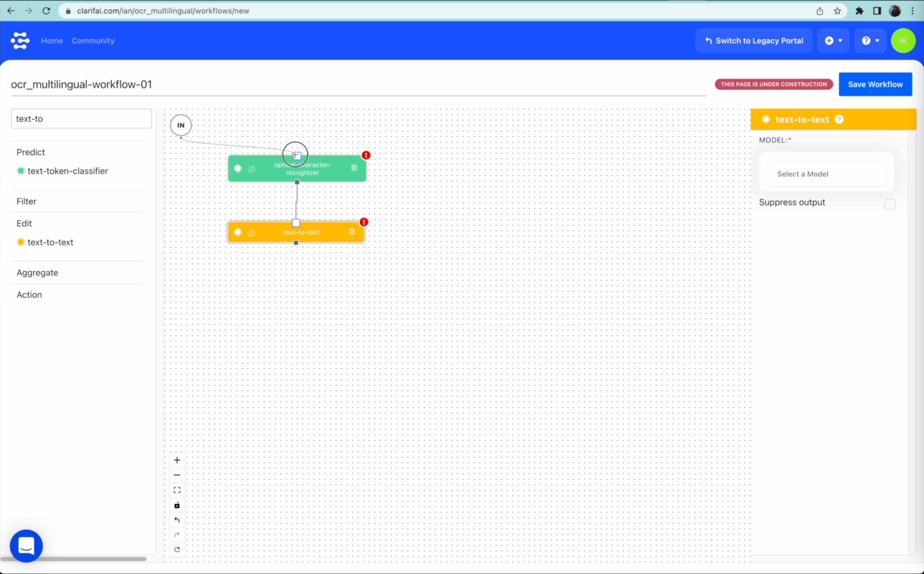Delete the optical-character-recognizer node via trash icon
The height and width of the screenshot is (574, 924).
pyautogui.click(x=354, y=168)
